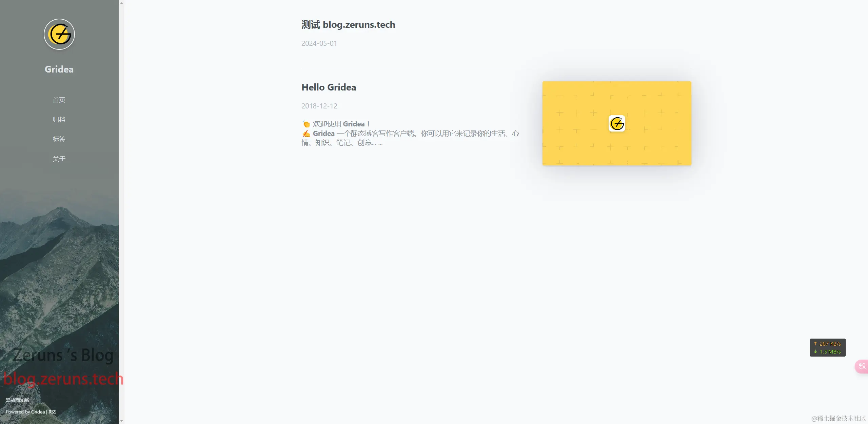868x424 pixels.
Task: Click the Gridea avatar logo in sidebar
Action: coord(59,34)
